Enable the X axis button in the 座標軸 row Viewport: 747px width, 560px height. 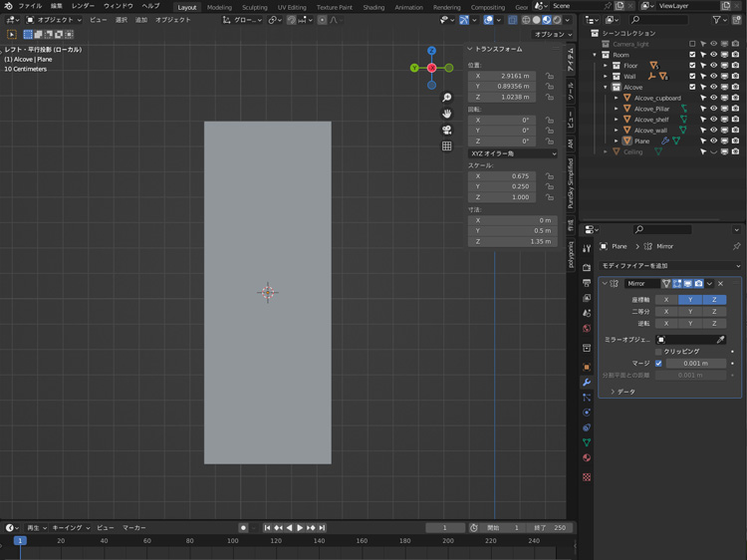pos(666,300)
